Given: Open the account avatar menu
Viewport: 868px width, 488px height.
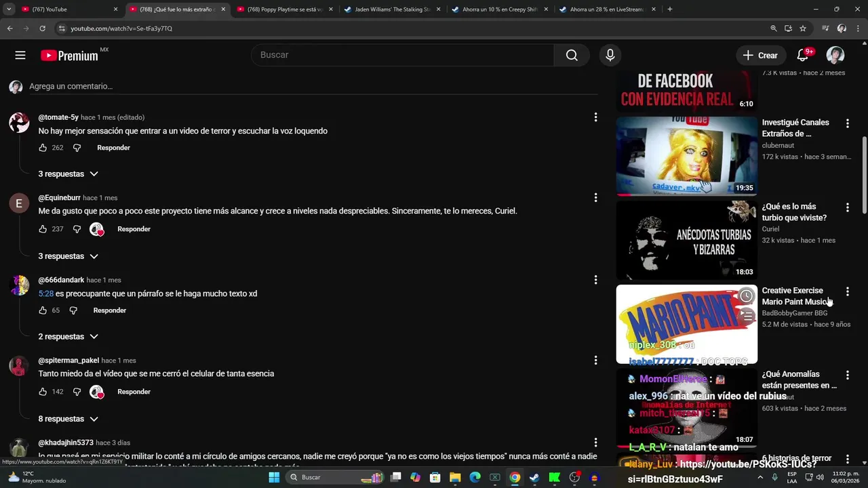Looking at the screenshot, I should click(x=835, y=55).
